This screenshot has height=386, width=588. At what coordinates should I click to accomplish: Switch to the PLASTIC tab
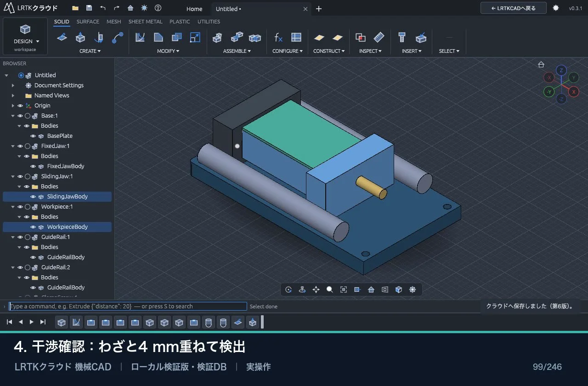pos(180,22)
